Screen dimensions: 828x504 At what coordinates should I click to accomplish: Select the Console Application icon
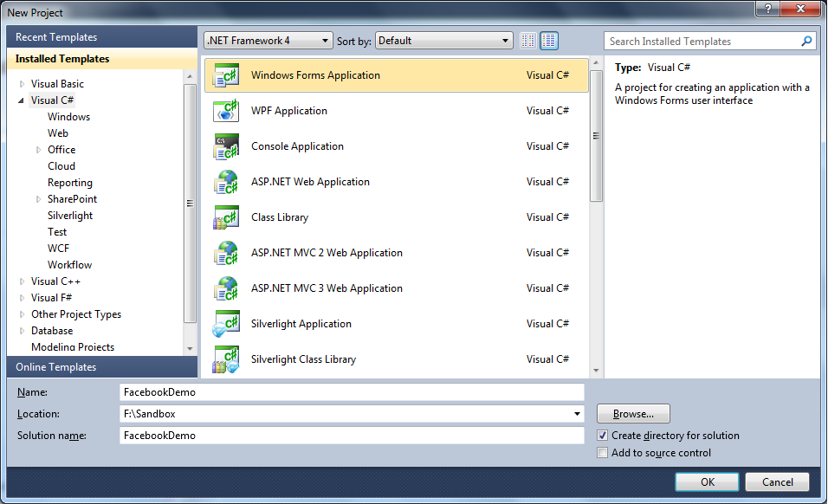[x=226, y=146]
